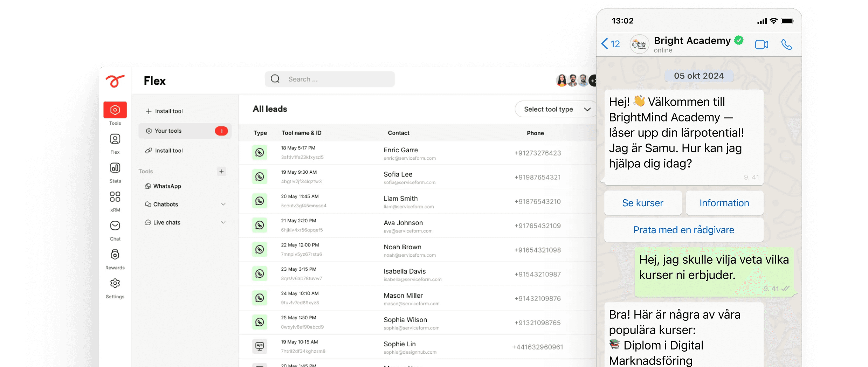Click the Rewards sidebar icon

click(115, 255)
